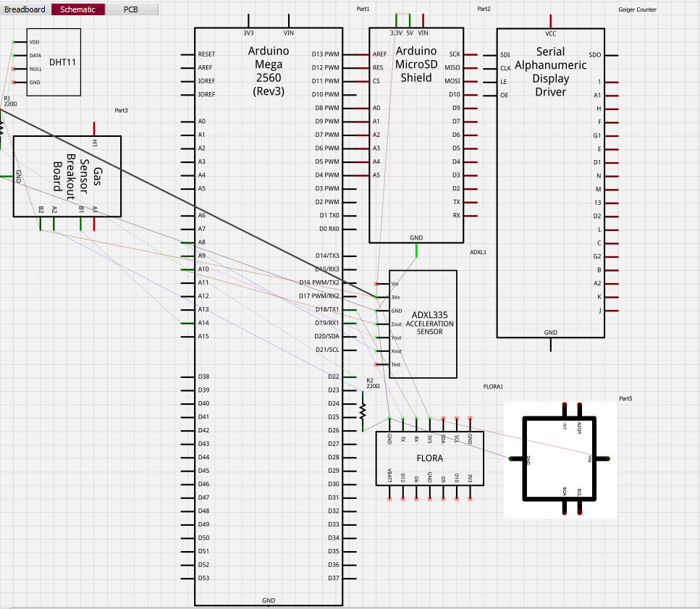Click the GND label at Mega bottom
Image resolution: width=700 pixels, height=609 pixels.
point(269,600)
